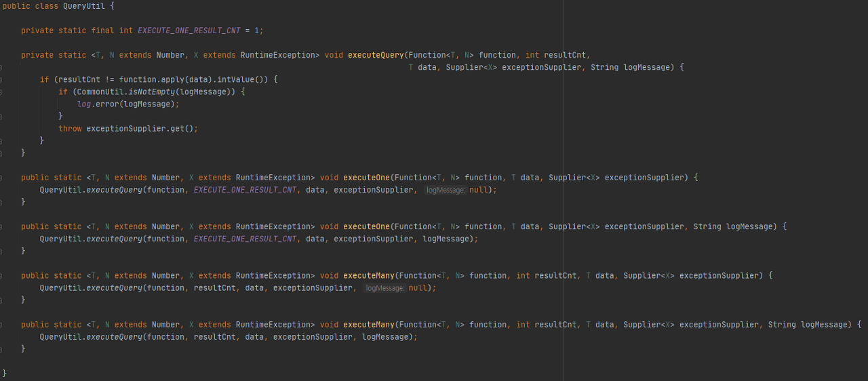Click the second executeMany method name, the overload with String logMessage
868x381 pixels.
[369, 324]
